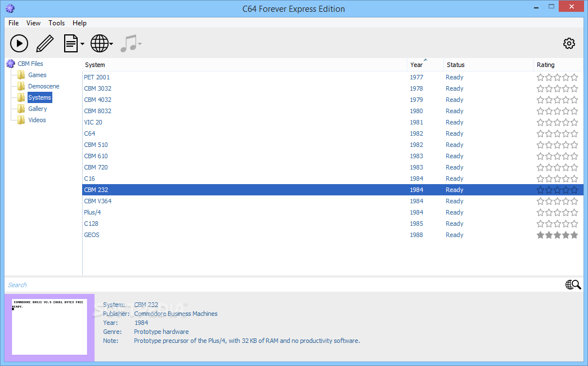Click the CBM 232 screenshot thumbnail
Viewport: 588px width, 366px height.
50,327
